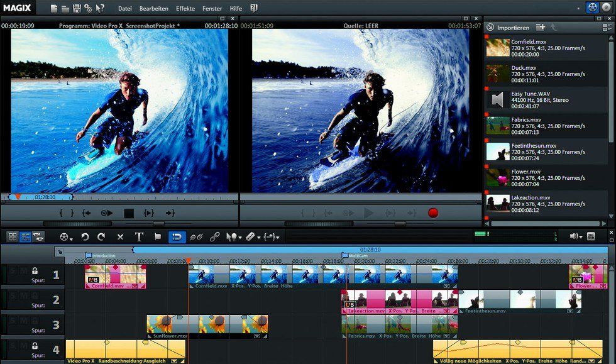Open the Effekte menu
The height and width of the screenshot is (364, 616).
pyautogui.click(x=185, y=9)
